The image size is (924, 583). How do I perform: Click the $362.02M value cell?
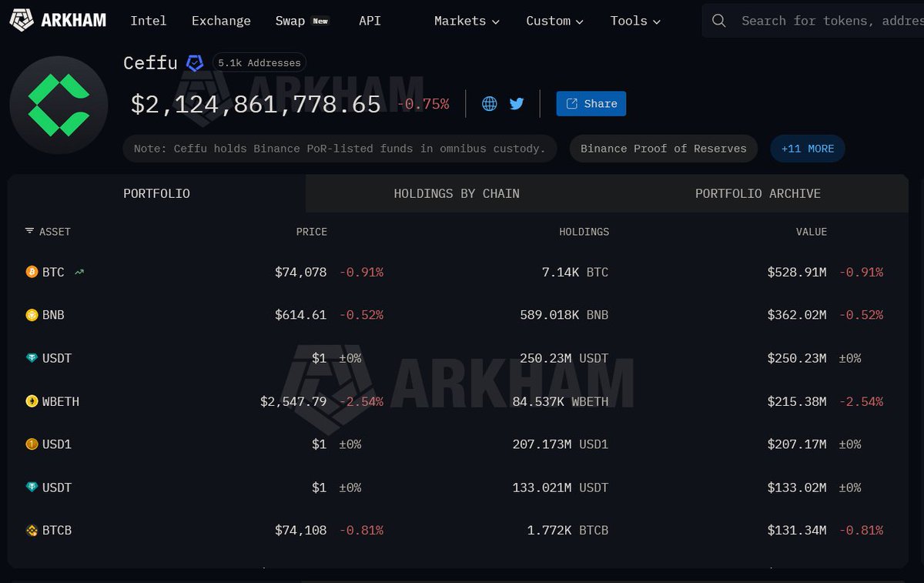pyautogui.click(x=797, y=315)
